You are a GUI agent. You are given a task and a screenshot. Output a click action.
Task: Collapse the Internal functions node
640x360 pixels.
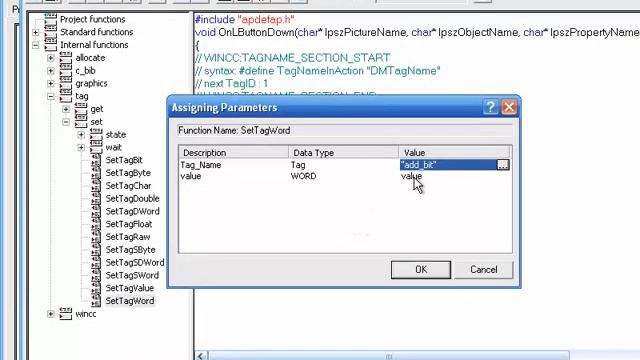pyautogui.click(x=36, y=45)
